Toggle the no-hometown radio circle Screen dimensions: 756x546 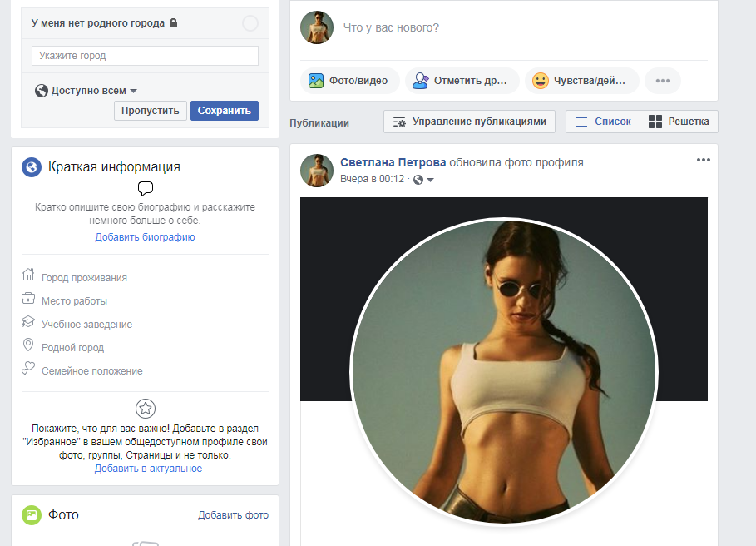coord(250,23)
